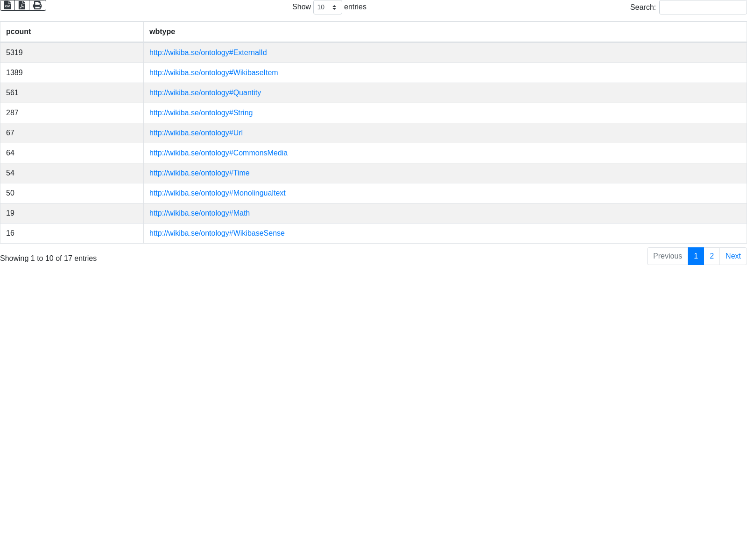The image size is (747, 560).
Task: Go to pagination page 2
Action: tap(712, 256)
